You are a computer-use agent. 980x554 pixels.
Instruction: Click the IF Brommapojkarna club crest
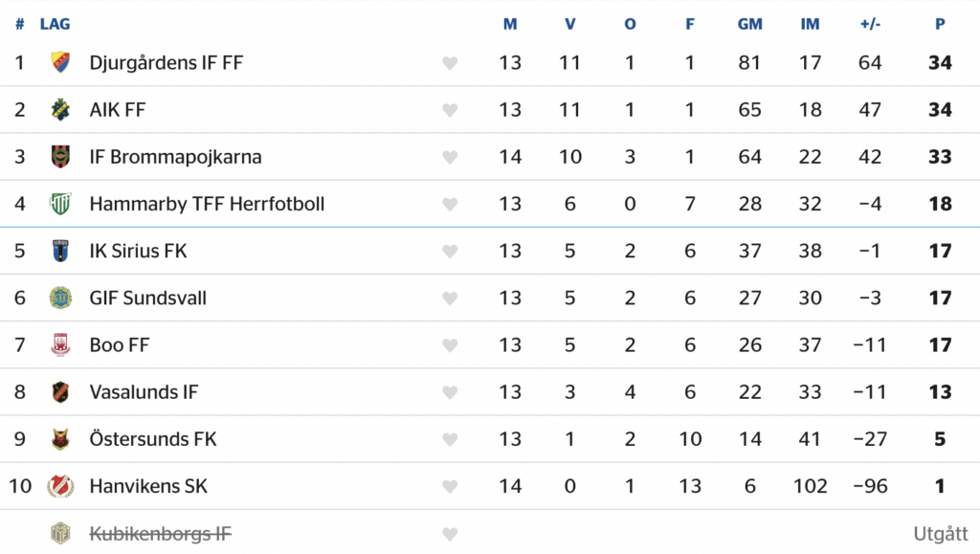(60, 157)
